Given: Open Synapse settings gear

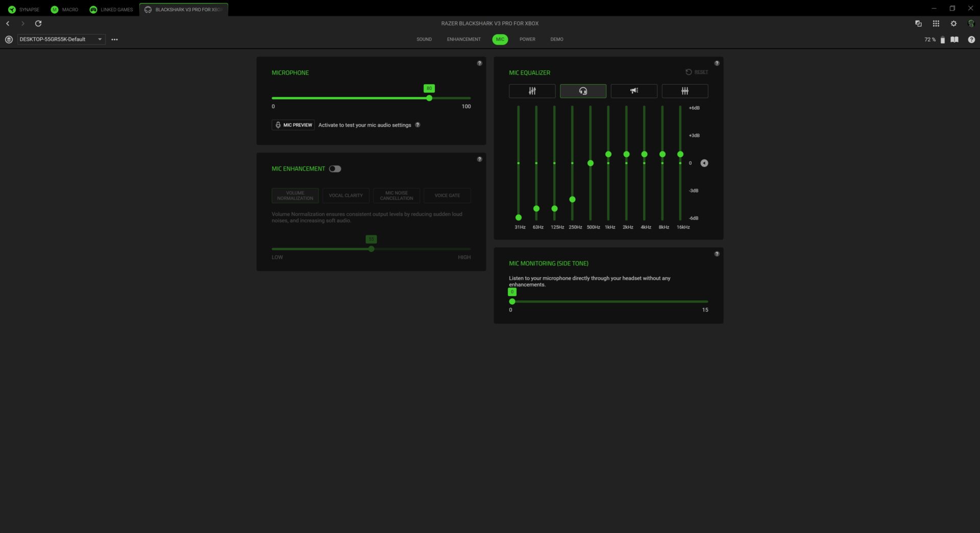Looking at the screenshot, I should point(953,23).
